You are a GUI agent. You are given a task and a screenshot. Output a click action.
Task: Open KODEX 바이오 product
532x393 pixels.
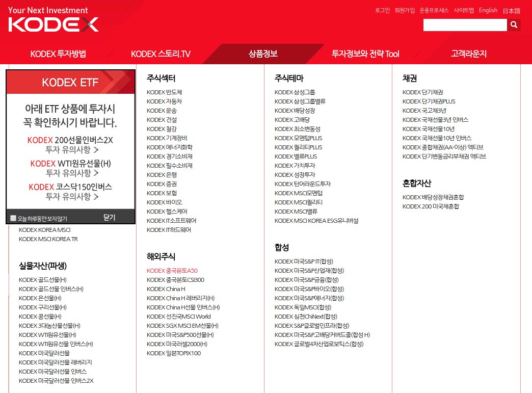click(164, 202)
